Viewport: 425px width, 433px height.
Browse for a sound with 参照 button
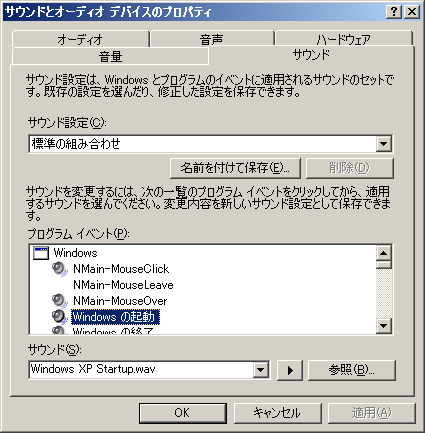352,370
